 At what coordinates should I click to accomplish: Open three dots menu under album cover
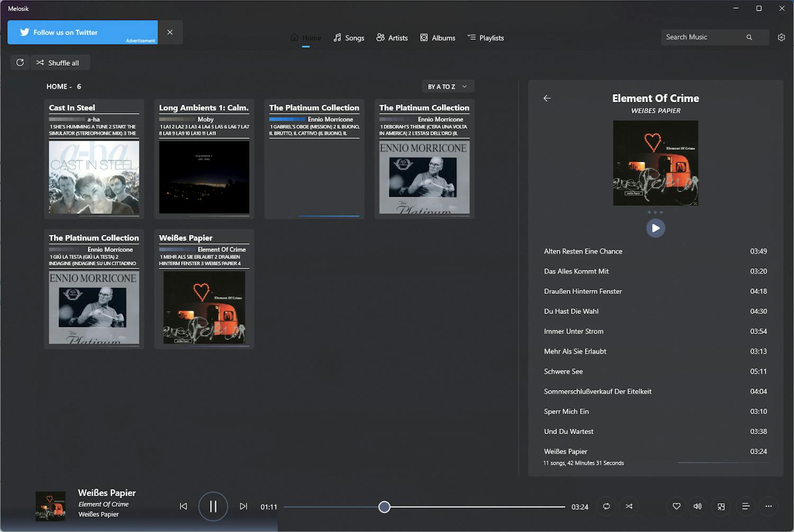pyautogui.click(x=655, y=212)
